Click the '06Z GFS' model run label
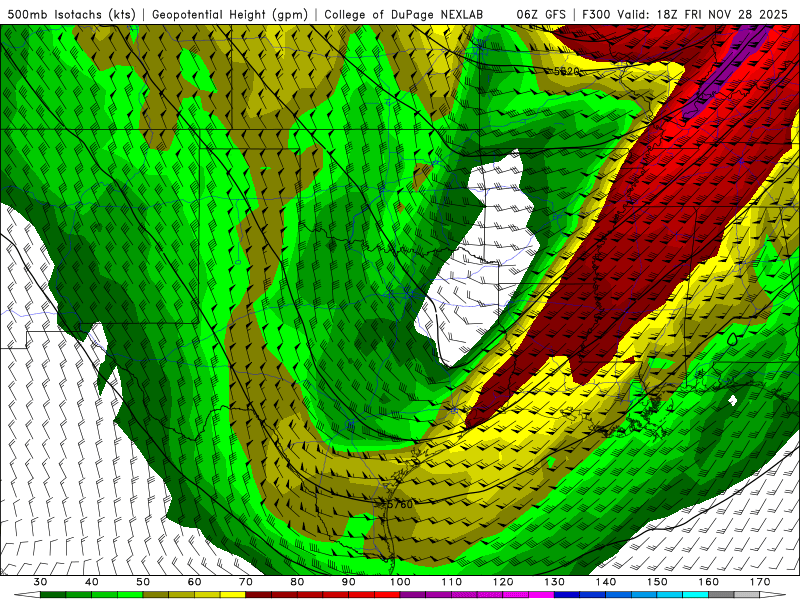Viewport: 800px width, 600px height. point(541,14)
